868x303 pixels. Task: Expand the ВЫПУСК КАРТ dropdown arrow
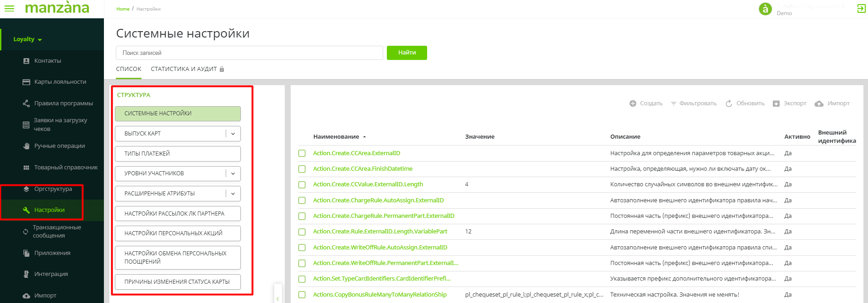pos(233,134)
